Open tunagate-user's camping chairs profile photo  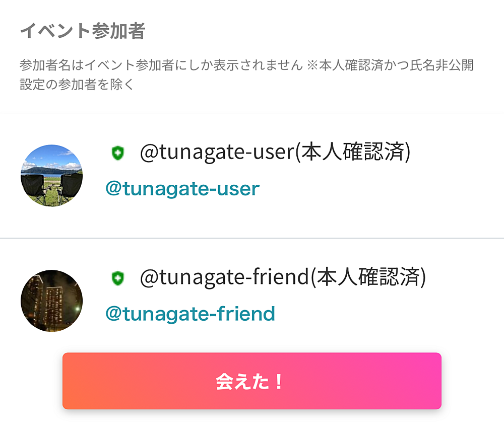(51, 176)
